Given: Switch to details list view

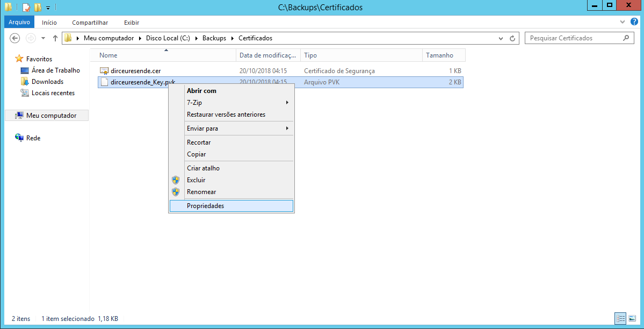Looking at the screenshot, I should (620, 318).
